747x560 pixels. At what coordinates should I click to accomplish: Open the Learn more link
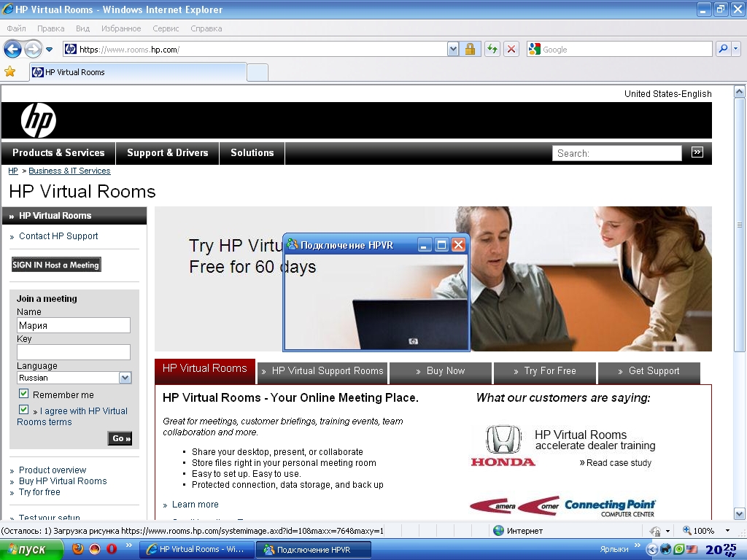[196, 505]
